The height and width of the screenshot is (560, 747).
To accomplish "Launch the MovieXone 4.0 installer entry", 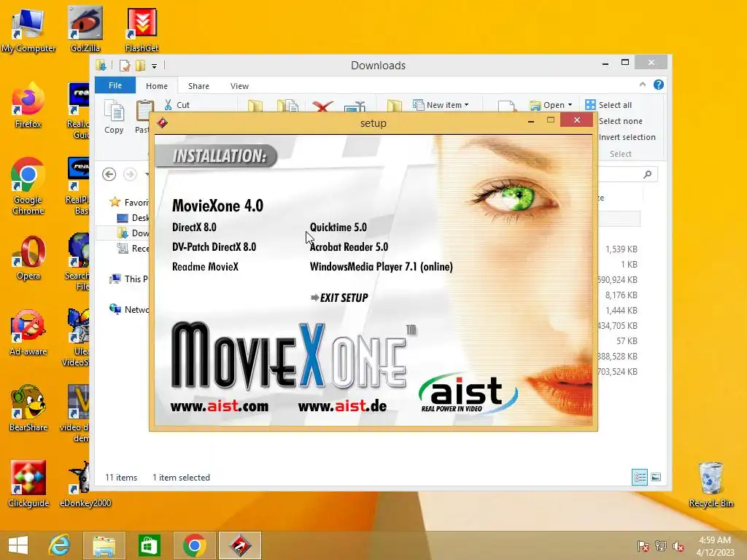I will click(x=217, y=206).
